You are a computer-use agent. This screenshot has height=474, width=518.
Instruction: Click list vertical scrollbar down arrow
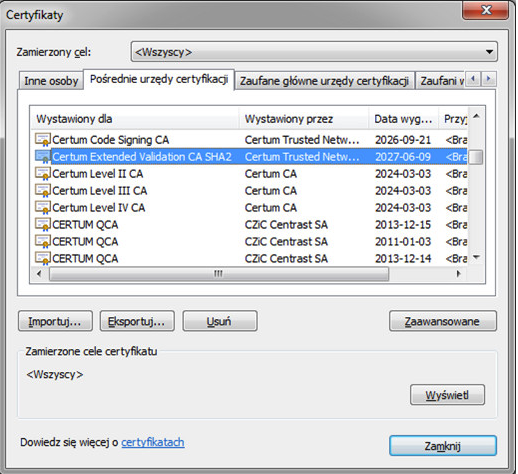pos(476,257)
